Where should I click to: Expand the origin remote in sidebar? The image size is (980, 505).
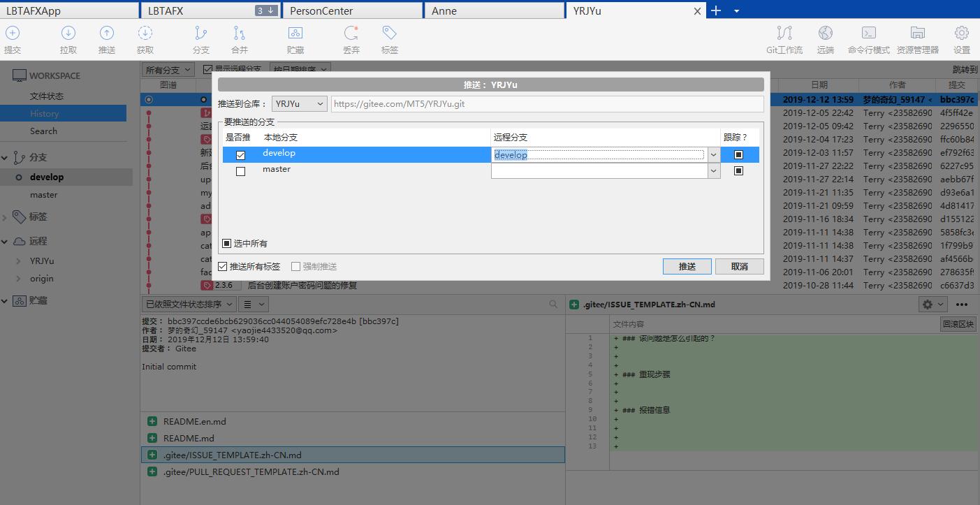point(19,278)
